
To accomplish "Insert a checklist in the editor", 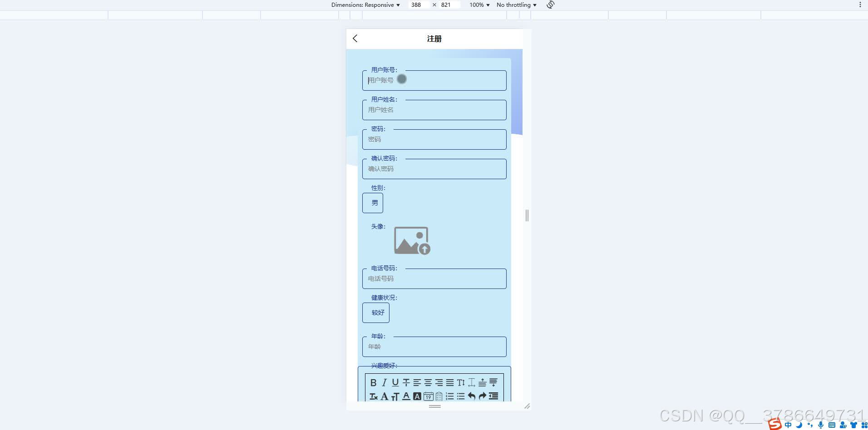I will 439,396.
